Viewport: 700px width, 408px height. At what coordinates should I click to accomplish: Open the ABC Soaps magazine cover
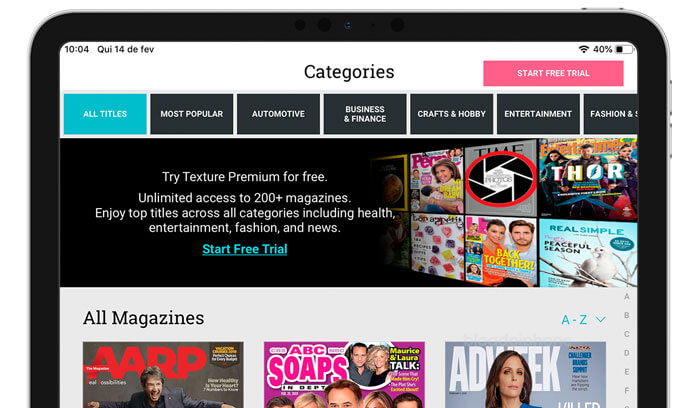pyautogui.click(x=344, y=375)
